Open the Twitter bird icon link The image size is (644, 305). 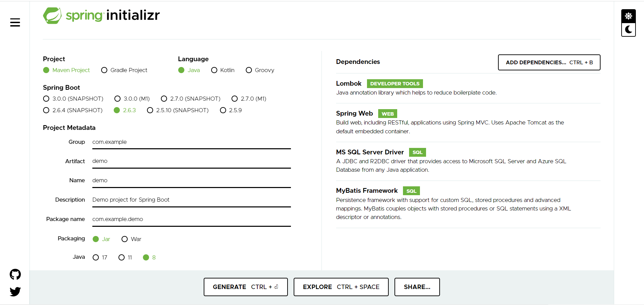[x=15, y=291]
